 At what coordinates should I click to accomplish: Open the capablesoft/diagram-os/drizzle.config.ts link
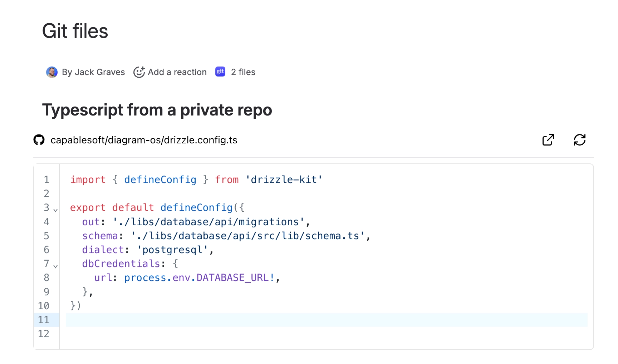[x=144, y=140]
